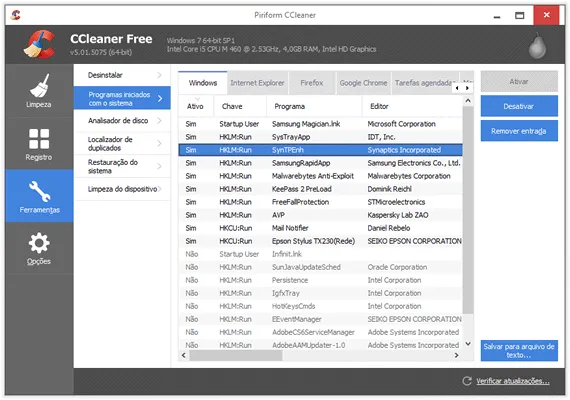The height and width of the screenshot is (400, 570).
Task: Select the AVP Kaspersky row
Action: (x=321, y=215)
